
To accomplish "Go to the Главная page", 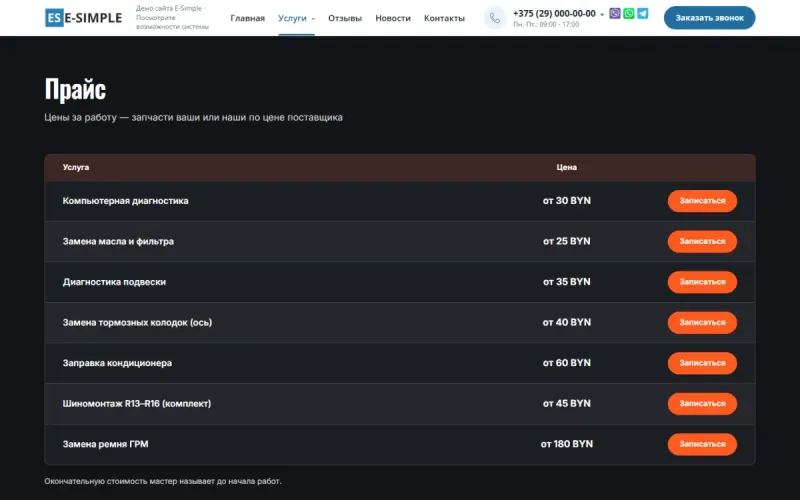I will [x=247, y=18].
